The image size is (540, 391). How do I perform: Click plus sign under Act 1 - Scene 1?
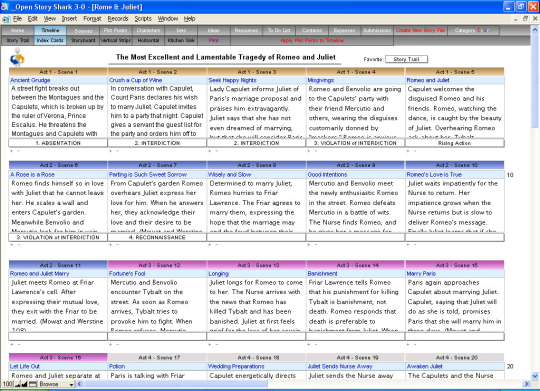11,151
